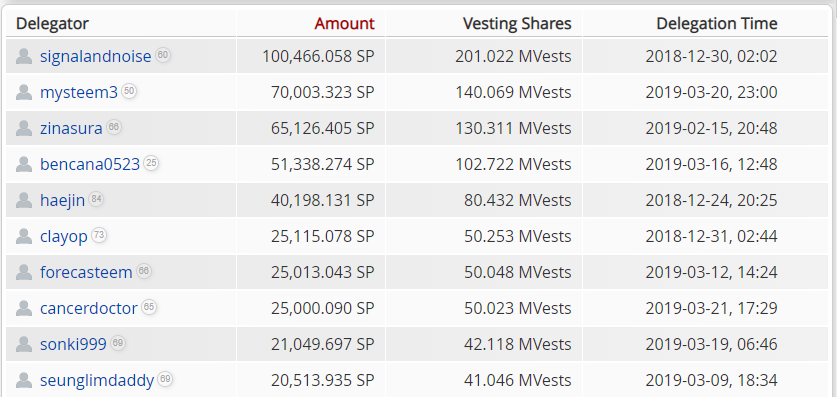Sort table by Amount column header

click(344, 23)
